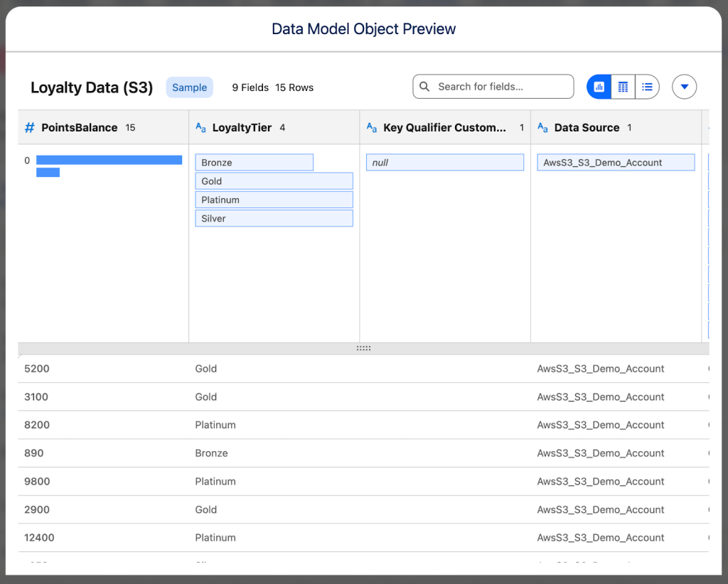Viewport: 728px width, 584px height.
Task: Click Gold in the 2900 row
Action: click(205, 510)
